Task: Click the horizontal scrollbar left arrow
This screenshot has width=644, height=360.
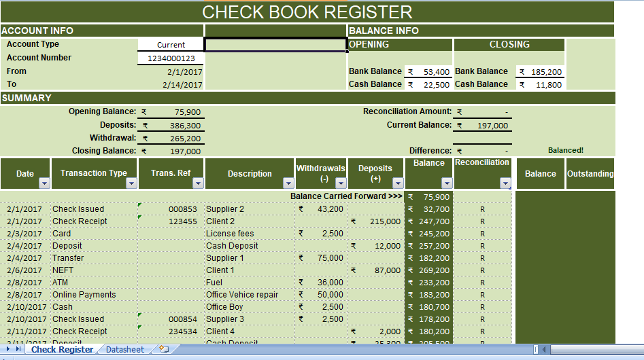Action: tap(544, 349)
